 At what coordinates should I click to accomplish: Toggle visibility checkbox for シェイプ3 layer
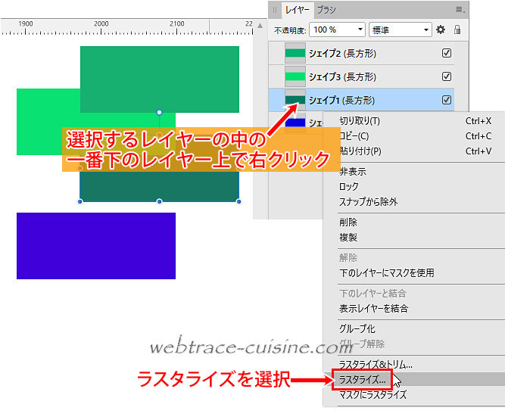point(447,76)
